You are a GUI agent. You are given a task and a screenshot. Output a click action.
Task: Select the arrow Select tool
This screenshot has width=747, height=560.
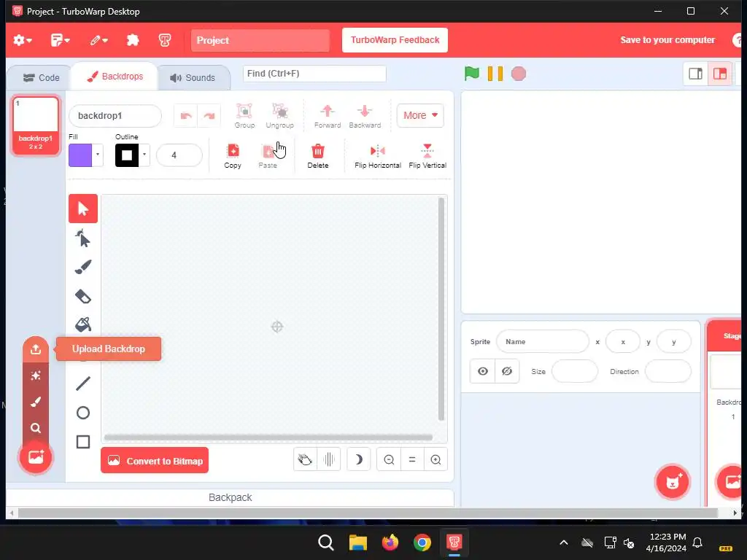tap(83, 209)
